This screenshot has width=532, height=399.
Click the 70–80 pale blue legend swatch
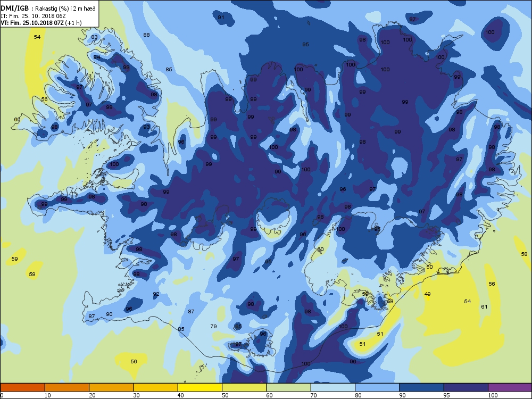click(x=333, y=387)
